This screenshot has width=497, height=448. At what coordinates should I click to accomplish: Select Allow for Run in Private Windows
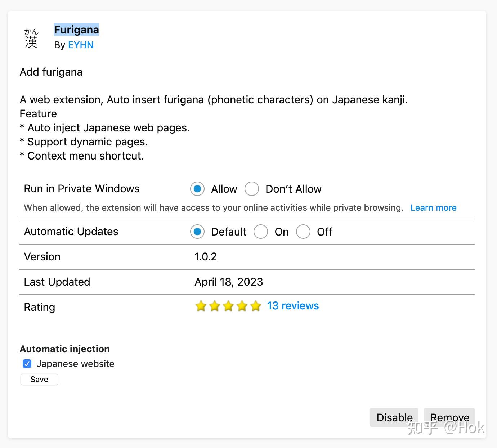tap(197, 189)
